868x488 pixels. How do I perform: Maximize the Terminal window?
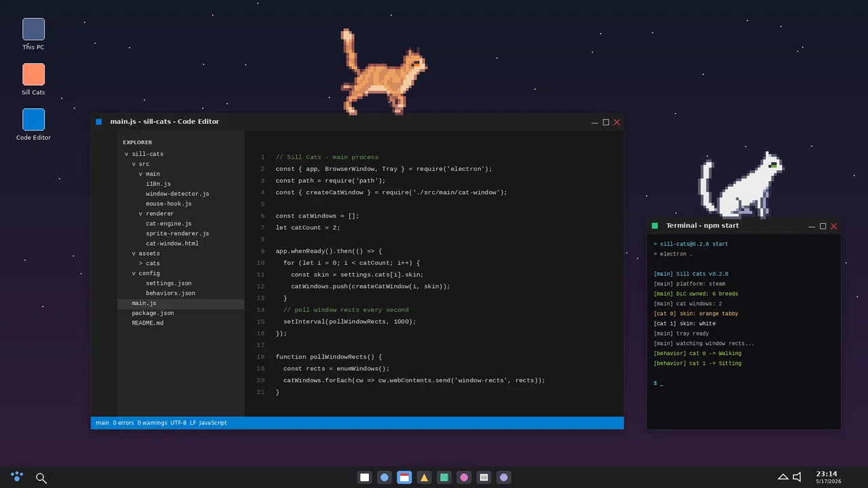coord(823,226)
